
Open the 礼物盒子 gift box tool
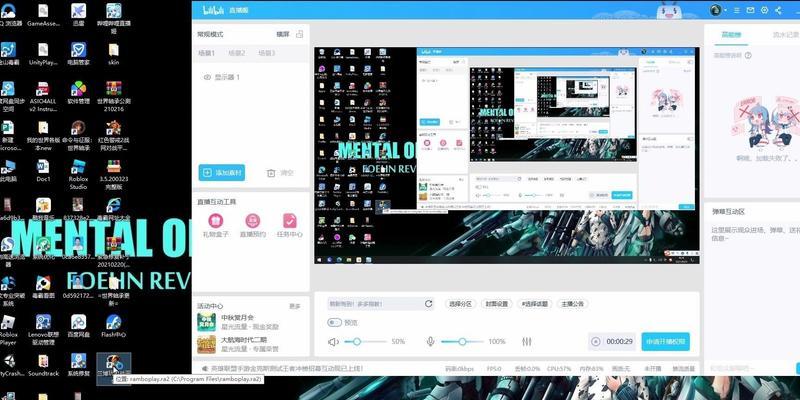[x=216, y=226]
